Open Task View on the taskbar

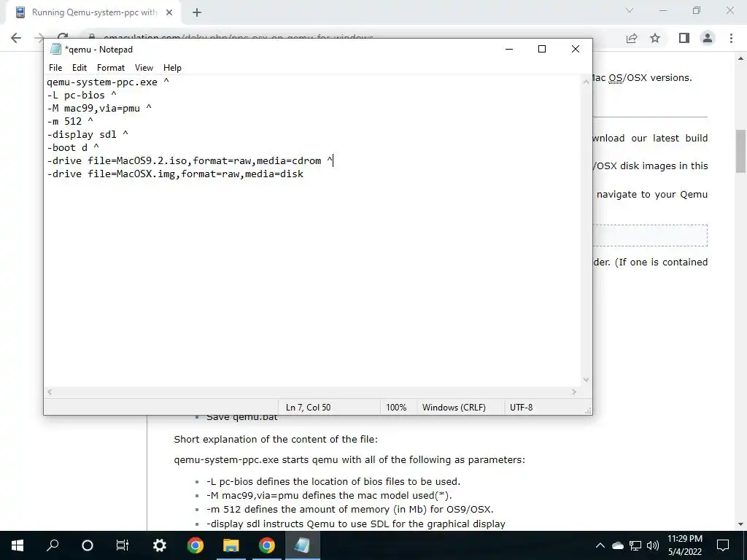[123, 545]
